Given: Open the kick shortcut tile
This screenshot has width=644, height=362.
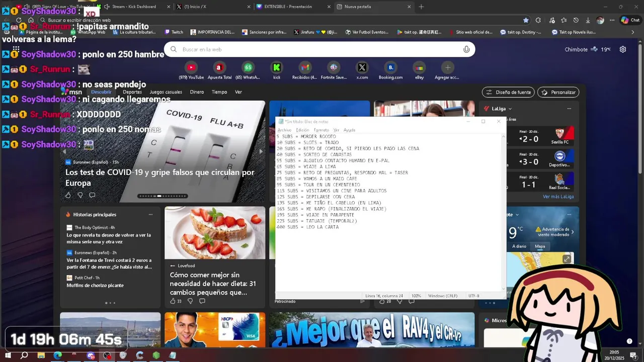Looking at the screenshot, I should [x=277, y=71].
